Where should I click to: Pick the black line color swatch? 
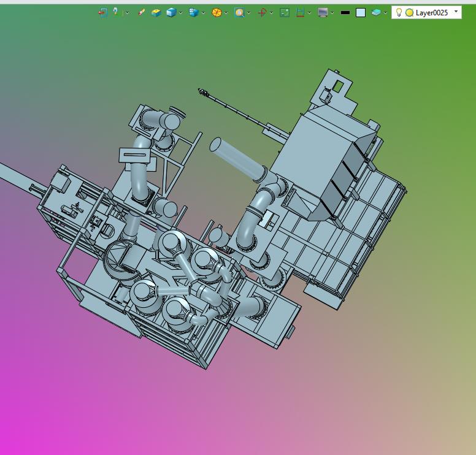coord(345,13)
